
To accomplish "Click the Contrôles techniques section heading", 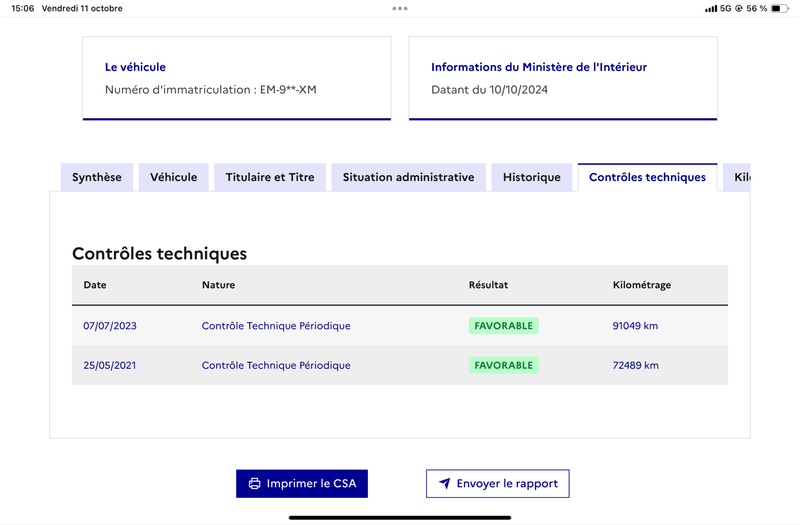I will 159,253.
